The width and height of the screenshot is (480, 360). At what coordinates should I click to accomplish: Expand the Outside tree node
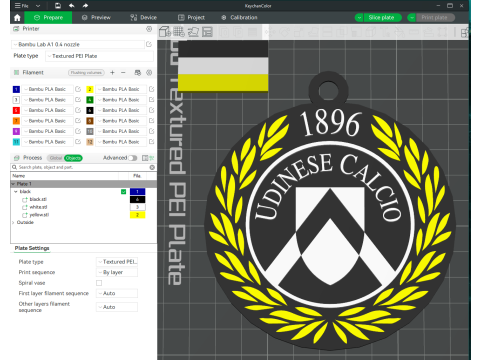(13, 222)
